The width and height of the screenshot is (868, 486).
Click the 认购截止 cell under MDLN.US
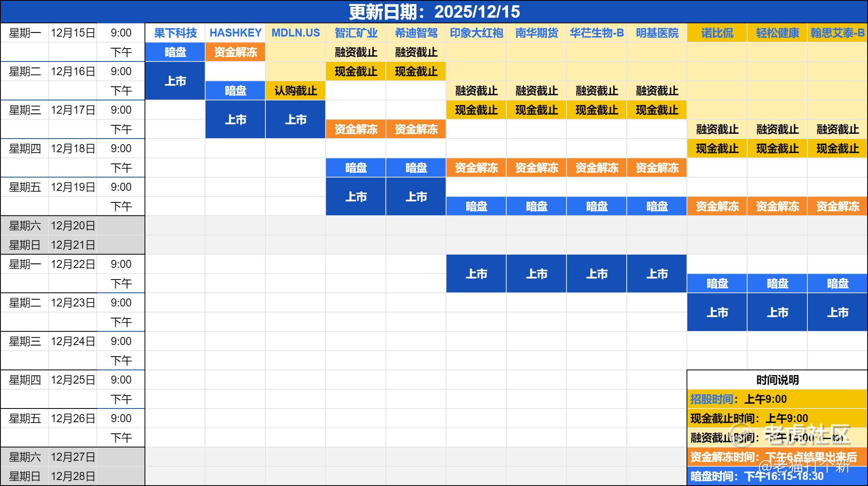295,91
